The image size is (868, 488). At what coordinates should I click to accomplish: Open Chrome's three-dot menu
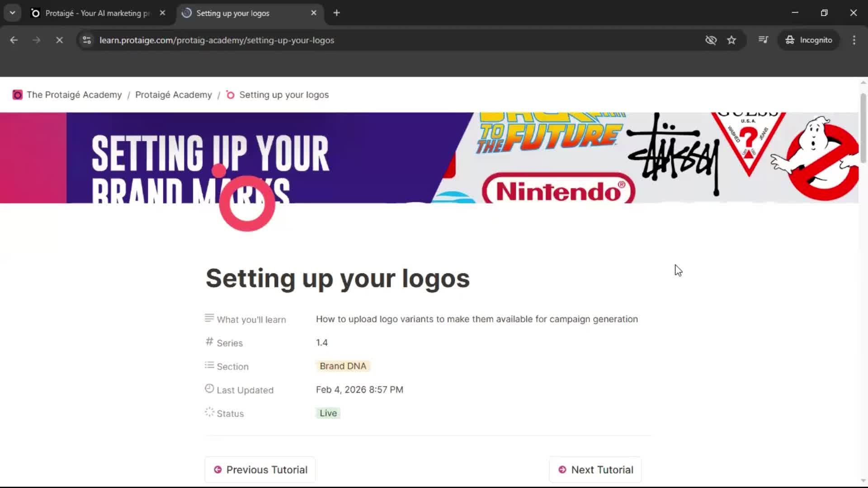click(x=854, y=40)
